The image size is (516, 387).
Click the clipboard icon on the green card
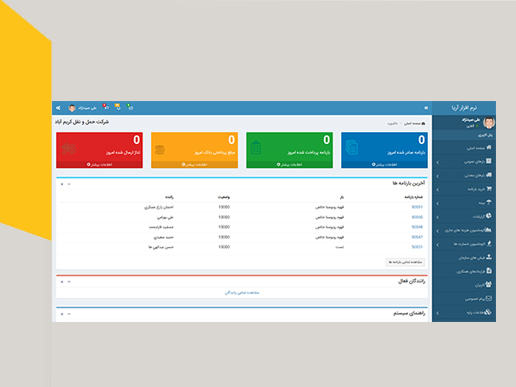coord(256,147)
